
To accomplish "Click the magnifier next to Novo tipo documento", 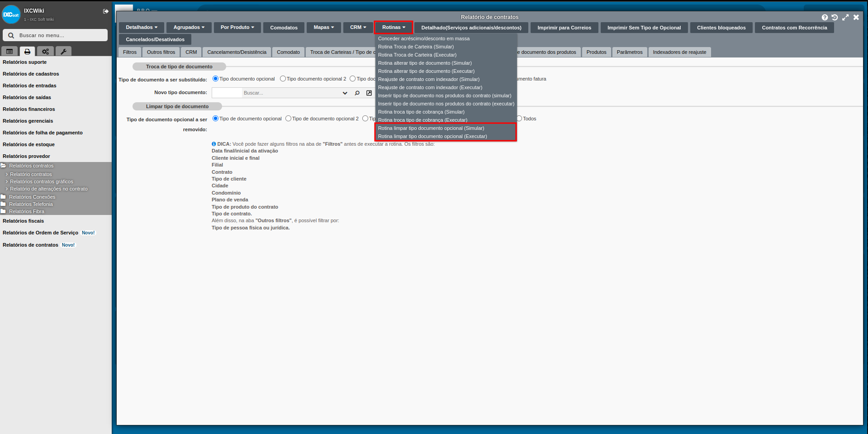I will pos(357,93).
